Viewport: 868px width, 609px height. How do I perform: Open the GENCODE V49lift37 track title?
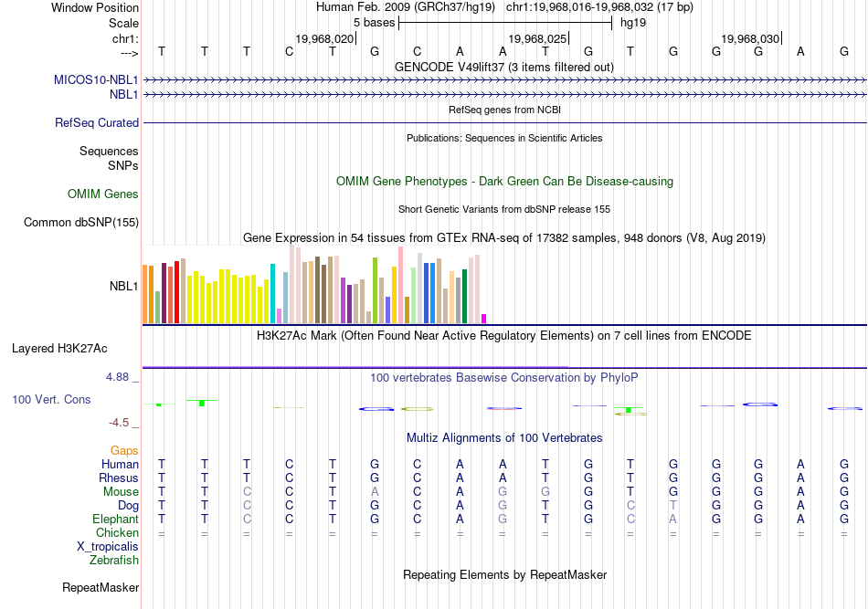coord(504,67)
